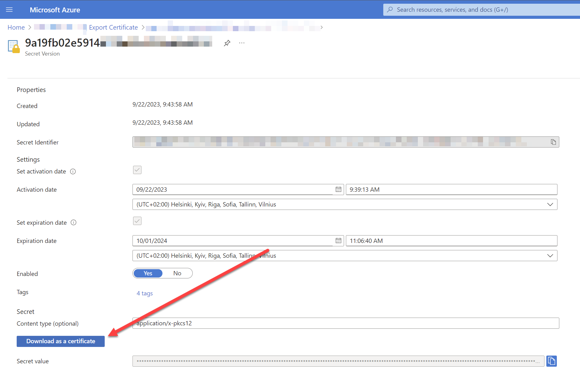
Task: Pin this secret version to dashboard
Action: pos(227,43)
